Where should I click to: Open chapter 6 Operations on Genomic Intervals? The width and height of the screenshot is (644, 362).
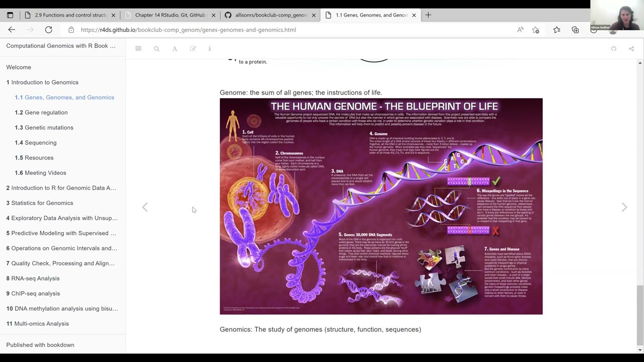click(x=62, y=248)
